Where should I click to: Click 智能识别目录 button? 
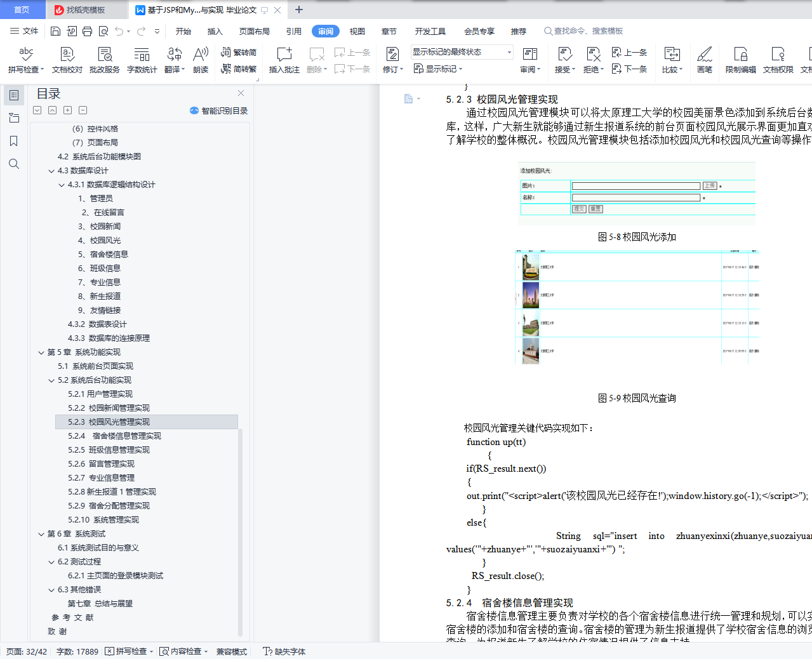pos(218,110)
